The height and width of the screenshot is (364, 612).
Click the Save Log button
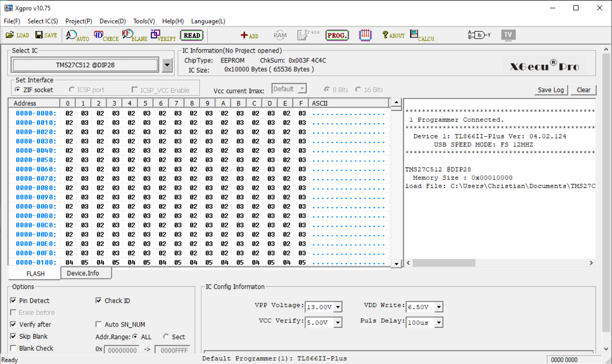(x=551, y=90)
